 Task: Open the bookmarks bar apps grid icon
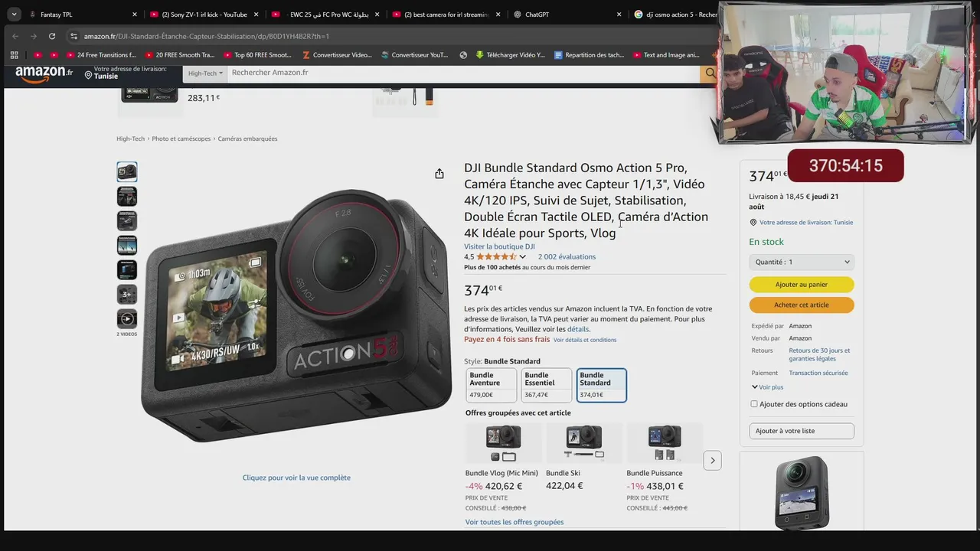[x=14, y=55]
